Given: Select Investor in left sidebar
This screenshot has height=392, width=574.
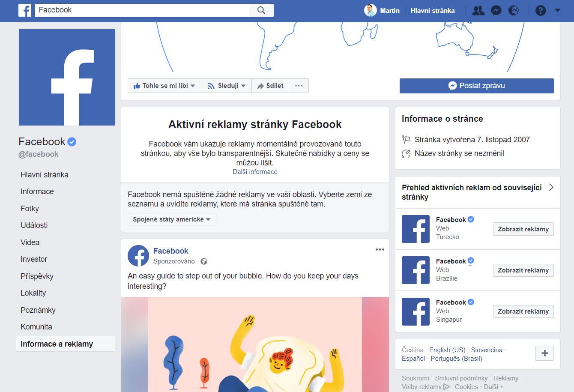Looking at the screenshot, I should 34,259.
